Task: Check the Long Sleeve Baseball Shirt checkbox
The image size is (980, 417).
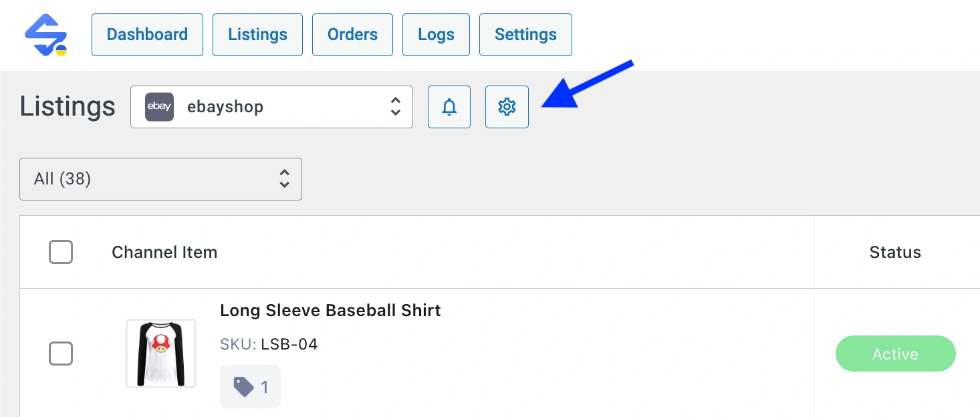Action: pyautogui.click(x=61, y=354)
